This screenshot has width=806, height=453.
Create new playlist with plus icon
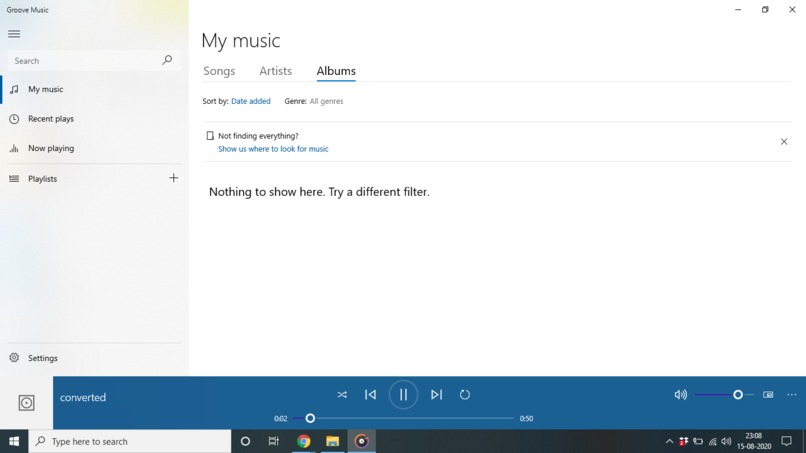pos(174,178)
